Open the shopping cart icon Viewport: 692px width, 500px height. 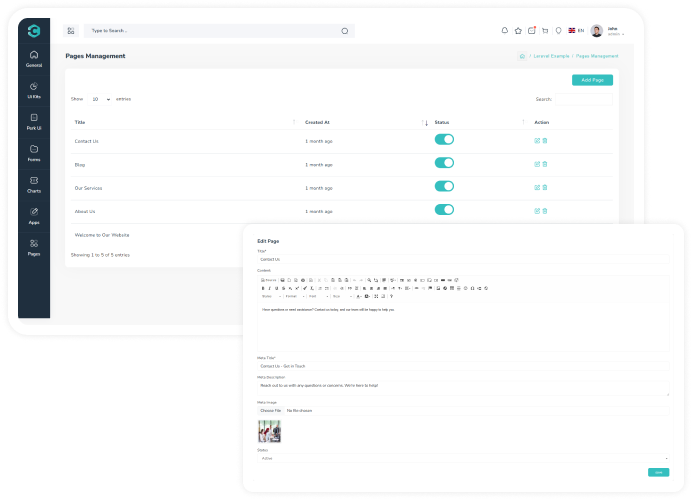[x=545, y=30]
